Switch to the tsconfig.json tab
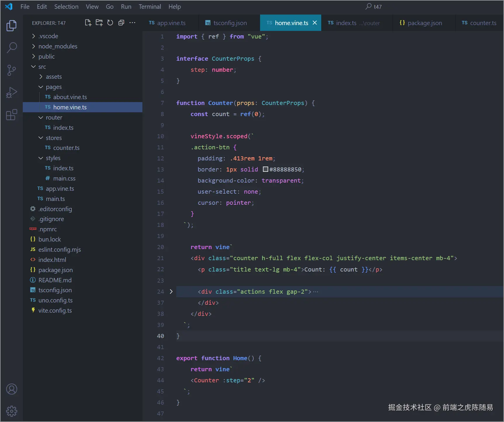This screenshot has height=422, width=504. coord(230,23)
